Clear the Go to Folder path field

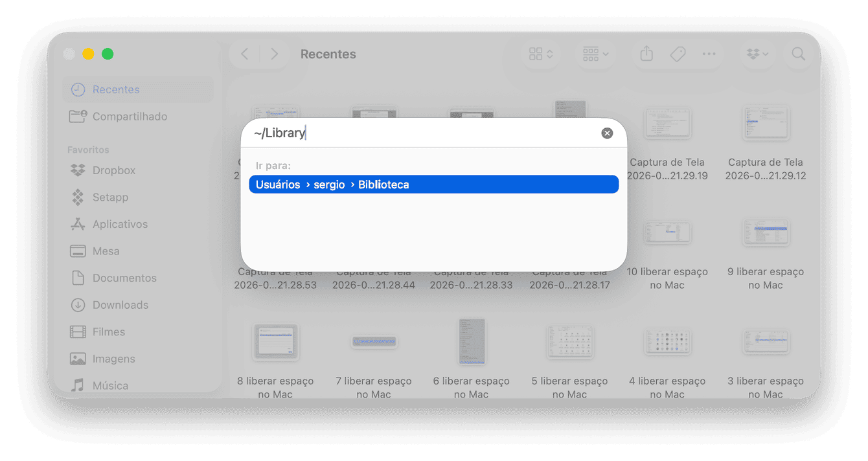tap(607, 133)
